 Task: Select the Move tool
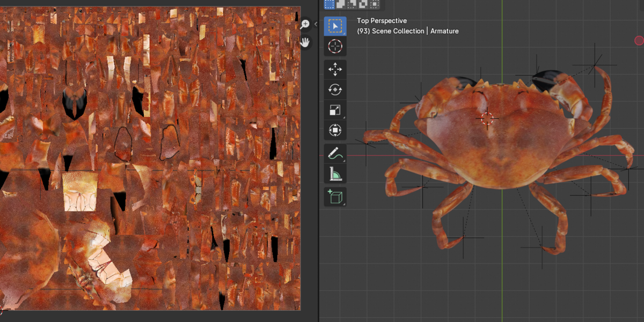point(335,69)
